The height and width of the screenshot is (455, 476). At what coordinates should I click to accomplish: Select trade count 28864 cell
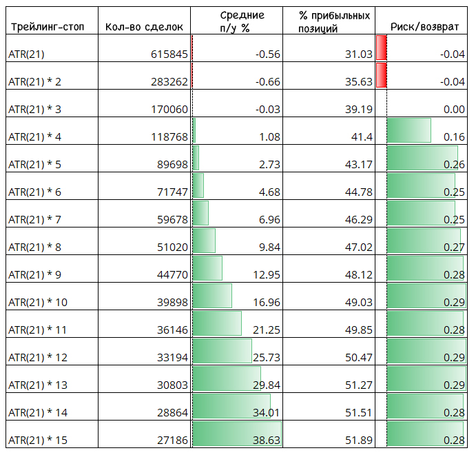pos(144,407)
